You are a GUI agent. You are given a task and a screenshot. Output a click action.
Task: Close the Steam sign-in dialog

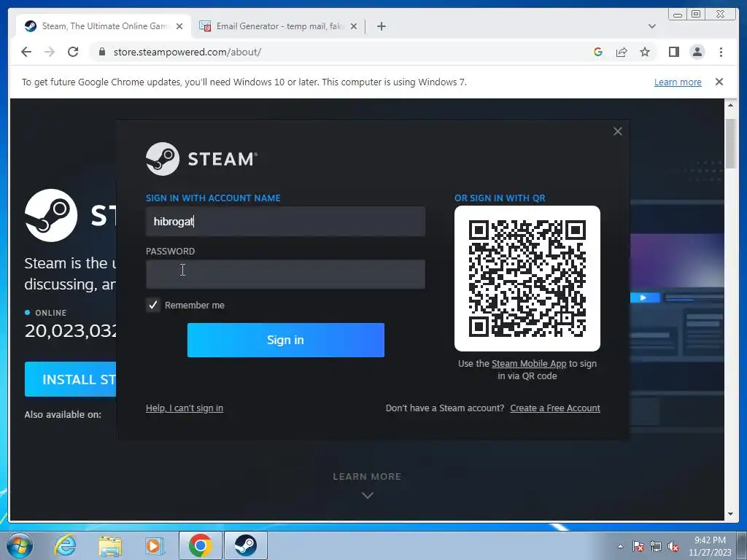[x=617, y=131]
